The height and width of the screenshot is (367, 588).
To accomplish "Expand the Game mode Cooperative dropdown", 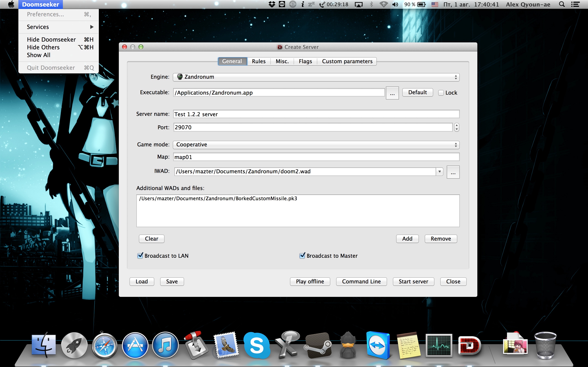I will click(x=316, y=145).
